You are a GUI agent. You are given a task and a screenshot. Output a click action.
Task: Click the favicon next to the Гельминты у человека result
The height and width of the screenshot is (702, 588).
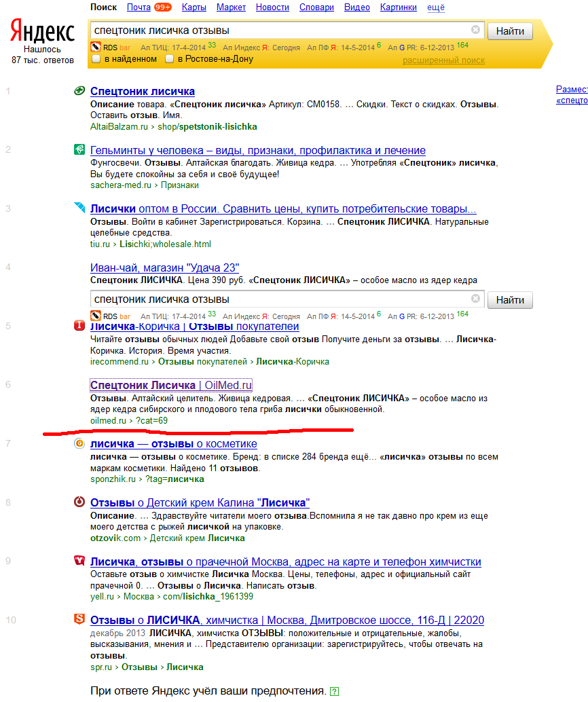79,149
